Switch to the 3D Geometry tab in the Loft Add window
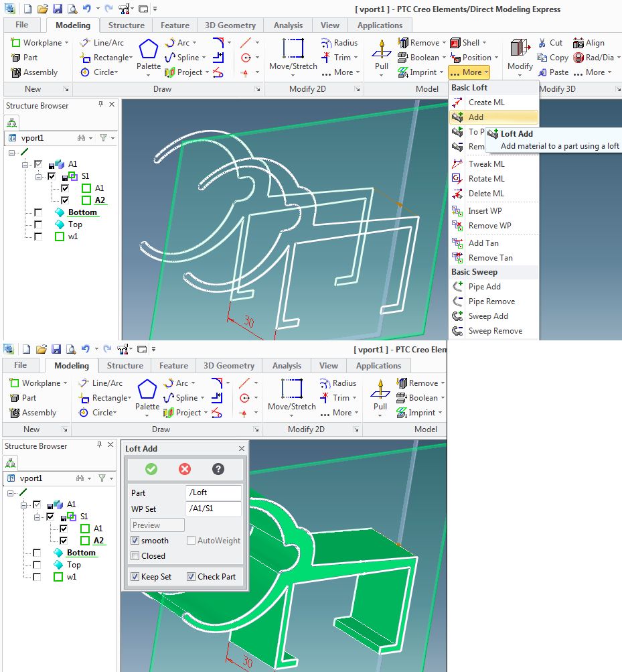This screenshot has height=672, width=622. [x=229, y=366]
